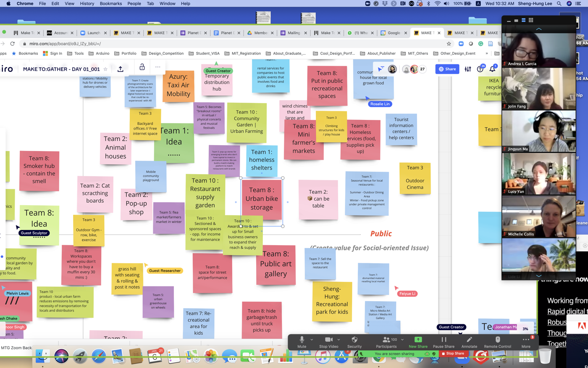Screen dimensions: 588x368
Task: Open the History menu in menu bar
Action: (87, 3)
